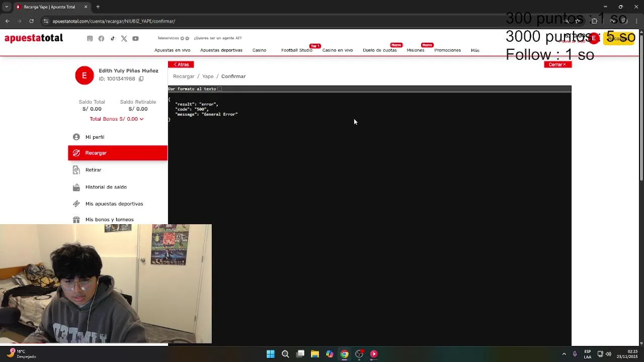Open Football Studio menu item
Viewport: 644px width, 362px height.
297,50
